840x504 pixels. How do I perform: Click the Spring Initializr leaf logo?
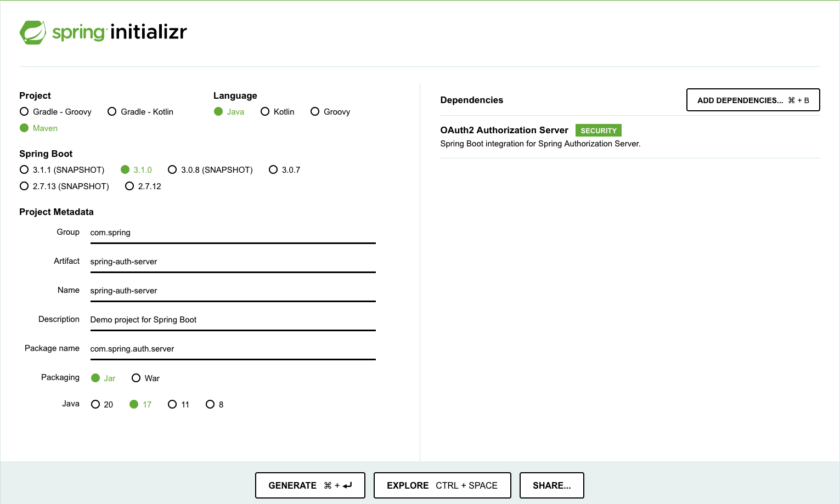(33, 32)
